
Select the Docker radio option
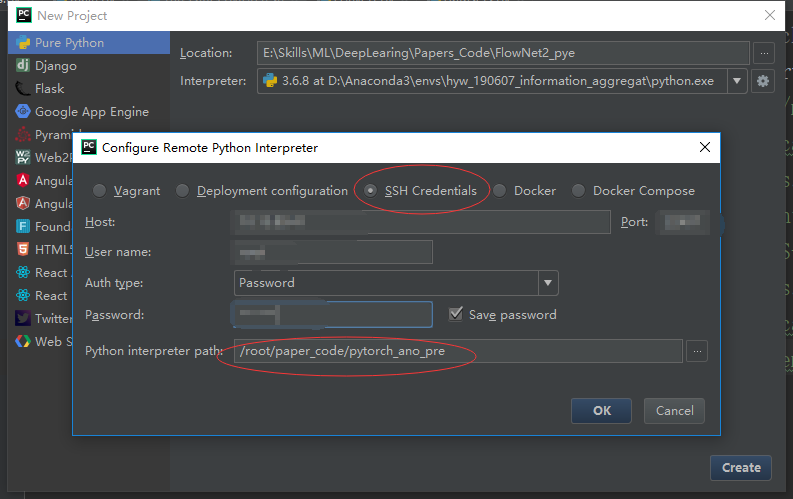coord(500,191)
